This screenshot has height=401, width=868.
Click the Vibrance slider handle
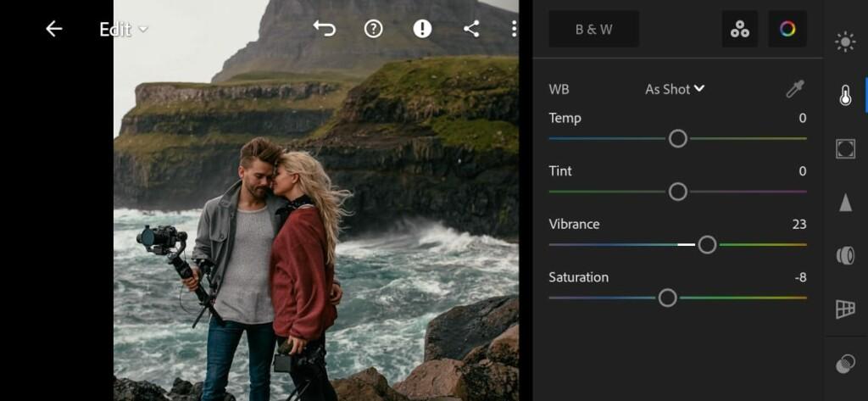707,245
